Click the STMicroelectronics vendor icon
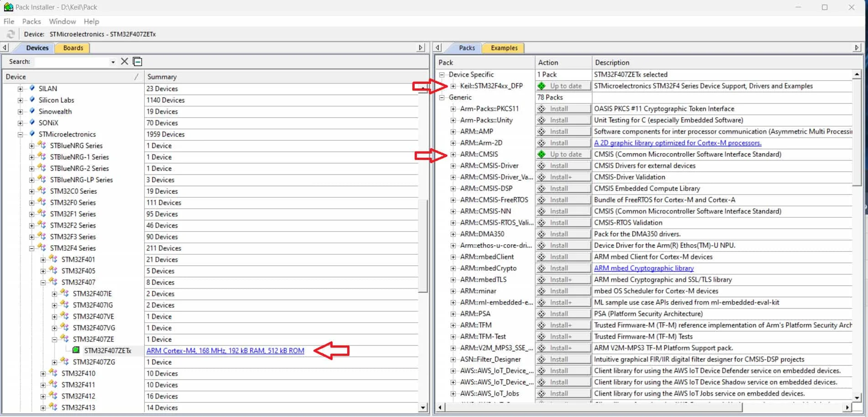The width and height of the screenshot is (868, 417). pos(32,134)
